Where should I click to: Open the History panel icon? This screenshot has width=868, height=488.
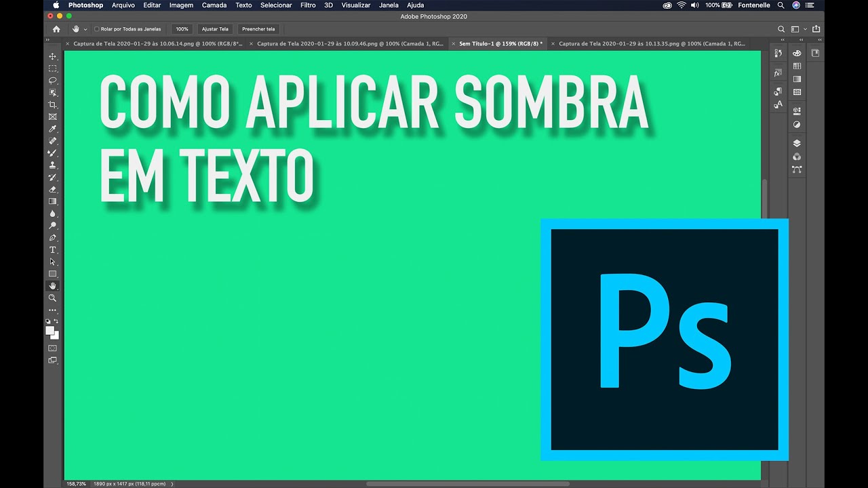pos(778,54)
